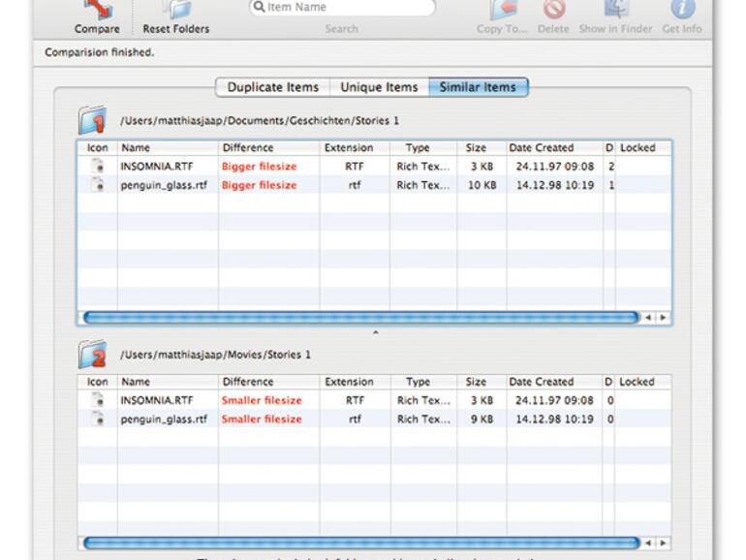Select penguin_glass.rtf in the bottom folder list
Image resolution: width=746 pixels, height=560 pixels.
pos(164,420)
